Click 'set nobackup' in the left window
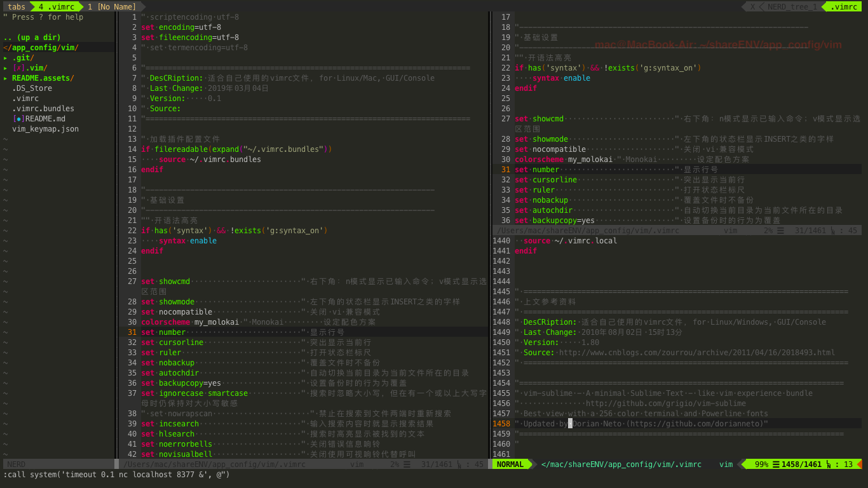The width and height of the screenshot is (868, 488). coord(168,363)
